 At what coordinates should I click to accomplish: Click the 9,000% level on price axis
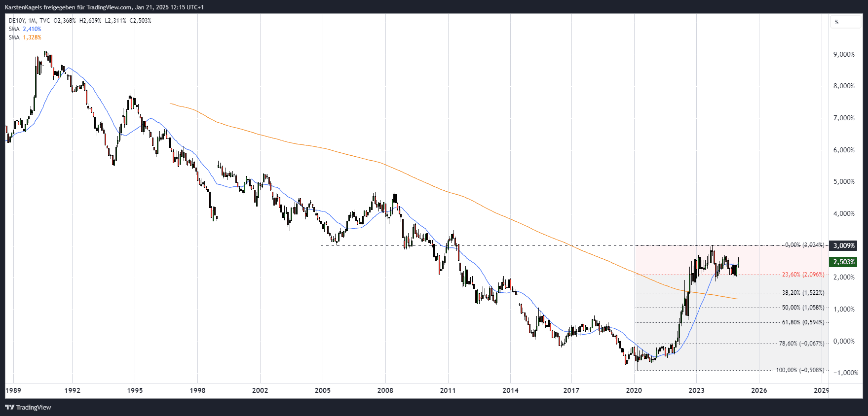click(844, 54)
